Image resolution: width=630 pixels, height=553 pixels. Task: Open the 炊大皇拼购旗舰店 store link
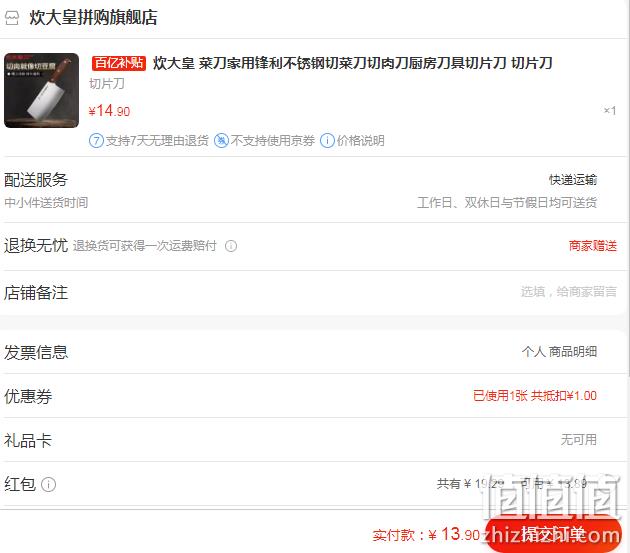click(x=93, y=18)
